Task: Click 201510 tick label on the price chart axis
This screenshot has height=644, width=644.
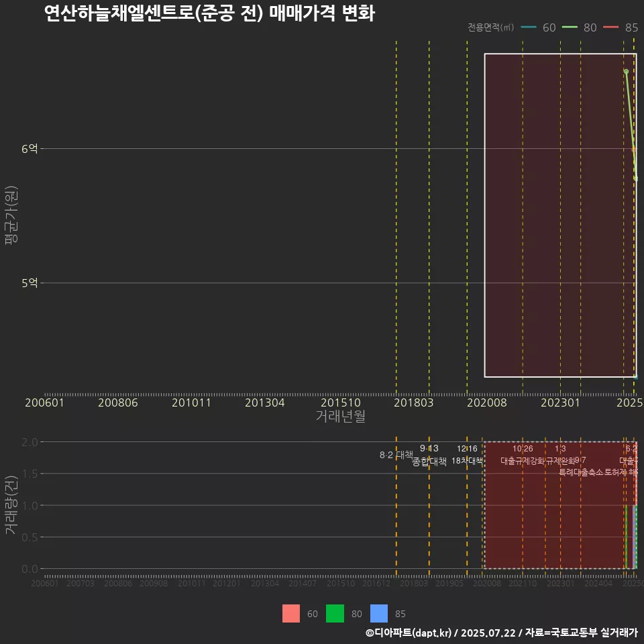Action: coord(341,402)
